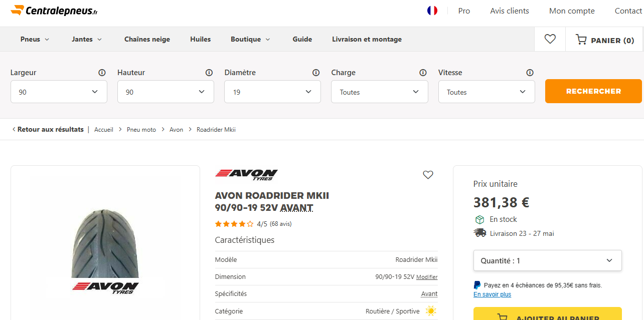Open Avis clients in the top bar
This screenshot has width=644, height=320.
point(510,11)
